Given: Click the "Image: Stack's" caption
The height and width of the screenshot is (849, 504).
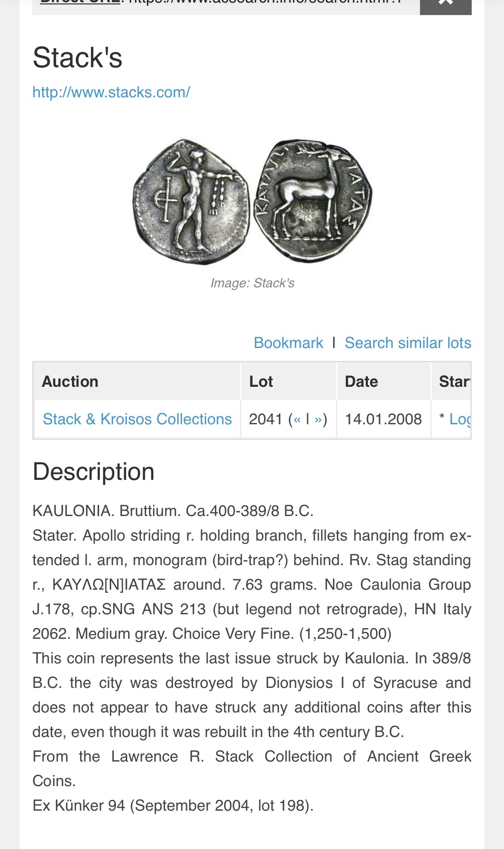Looking at the screenshot, I should [252, 283].
